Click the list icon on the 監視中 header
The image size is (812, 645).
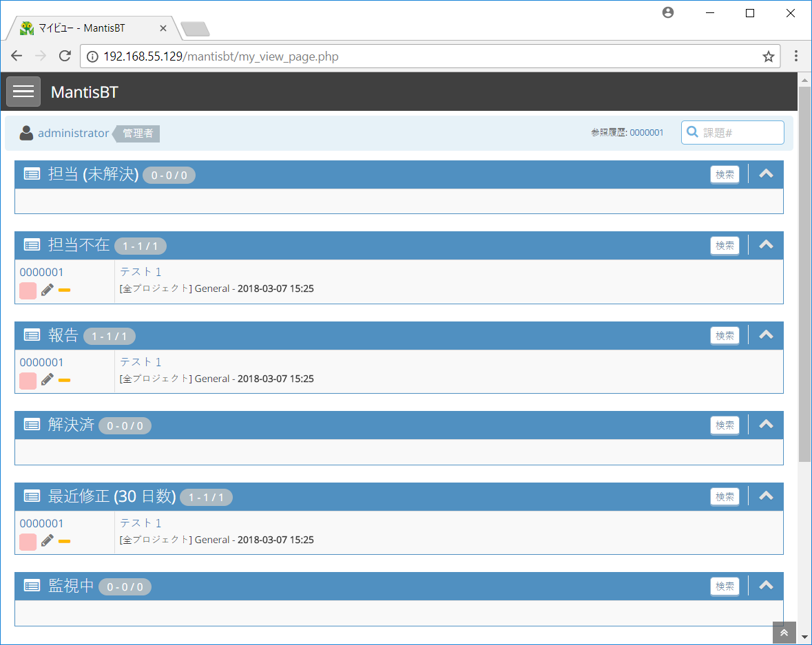click(x=31, y=585)
